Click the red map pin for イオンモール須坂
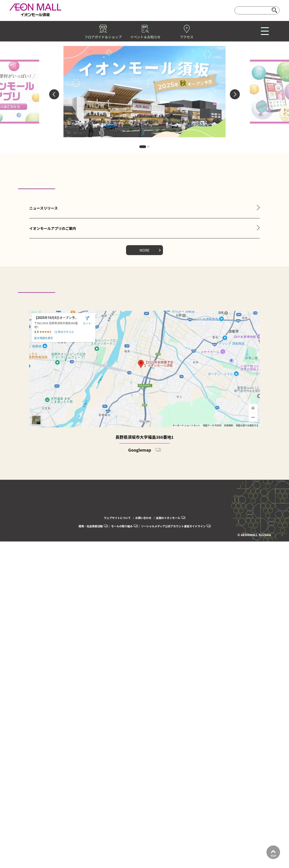The width and height of the screenshot is (289, 868). [x=141, y=363]
